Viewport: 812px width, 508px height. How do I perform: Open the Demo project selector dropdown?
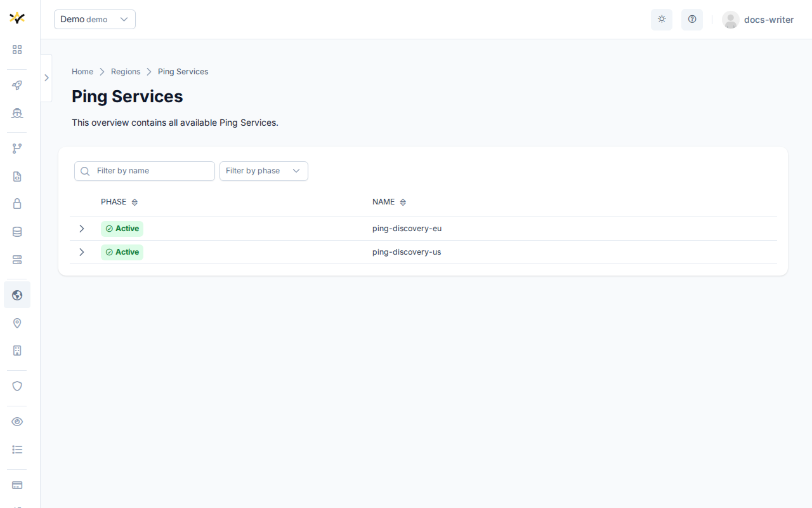pyautogui.click(x=95, y=20)
